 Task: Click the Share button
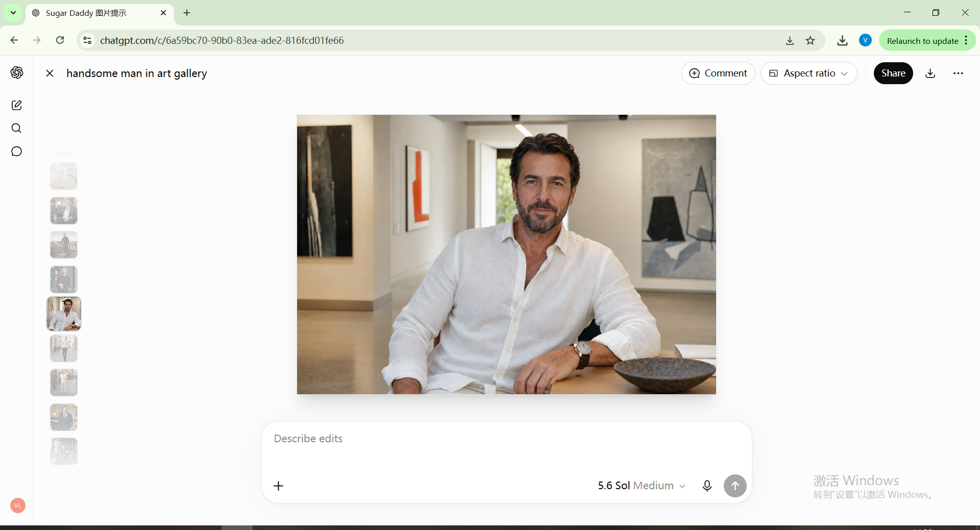tap(893, 73)
